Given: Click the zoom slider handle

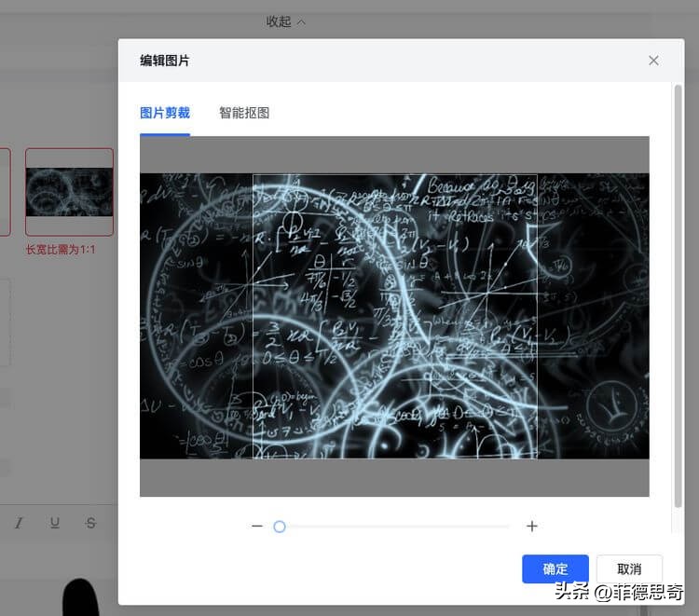Looking at the screenshot, I should tap(280, 527).
